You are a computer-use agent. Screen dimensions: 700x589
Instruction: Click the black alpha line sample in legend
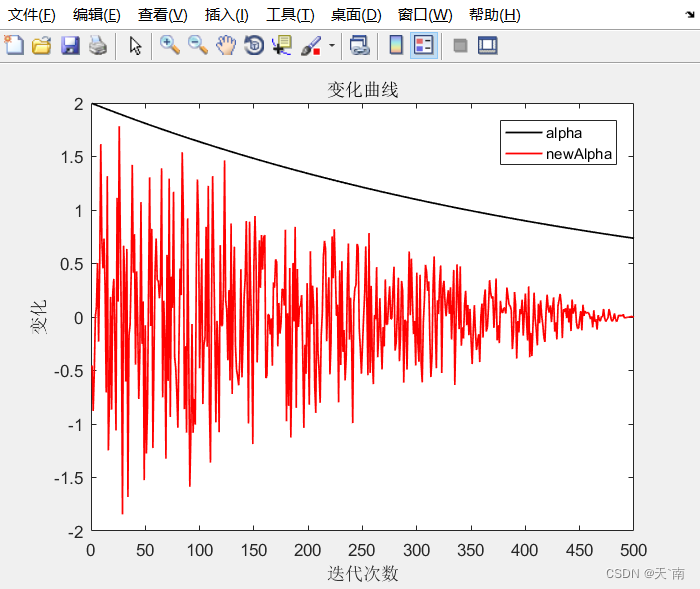[x=523, y=133]
